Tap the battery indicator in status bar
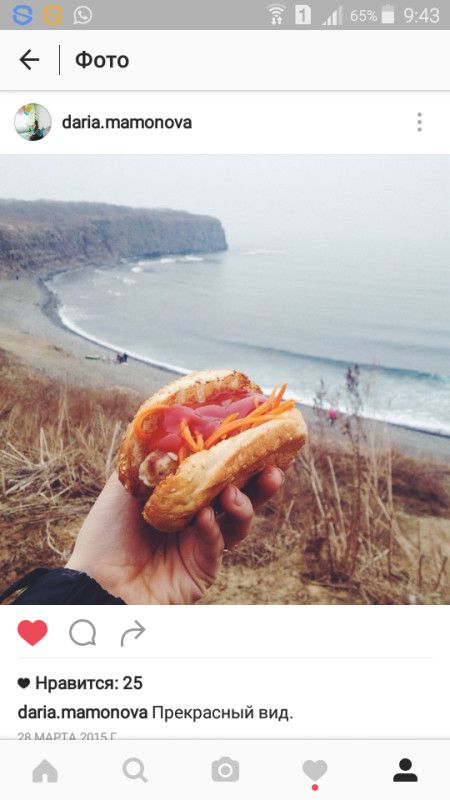This screenshot has height=800, width=450. 388,15
